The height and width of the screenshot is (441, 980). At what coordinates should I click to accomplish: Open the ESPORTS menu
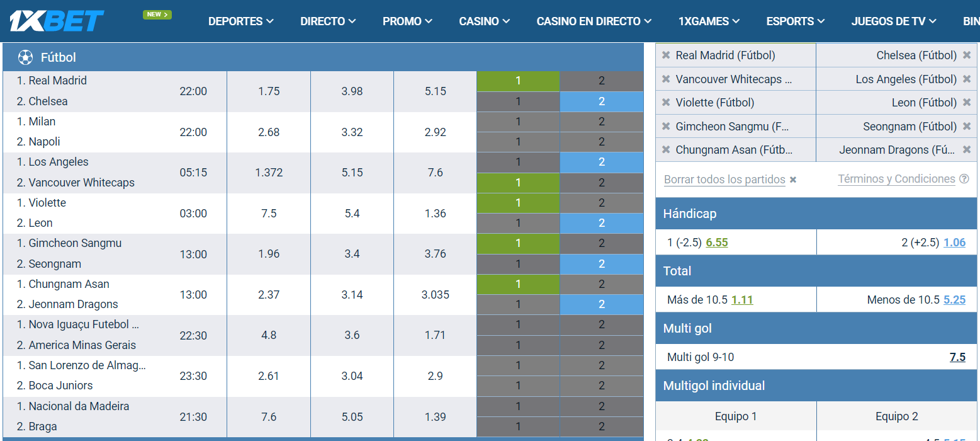point(796,21)
